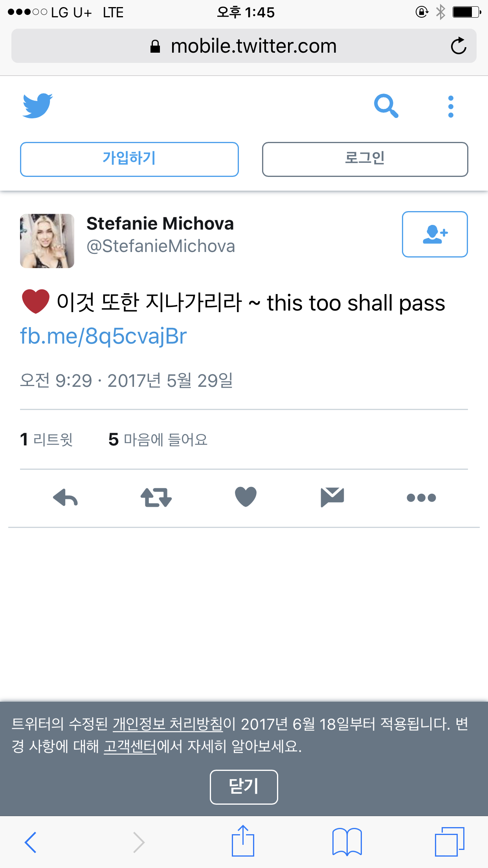
Task: Click the 가입하기 sign-up button
Action: 129,159
